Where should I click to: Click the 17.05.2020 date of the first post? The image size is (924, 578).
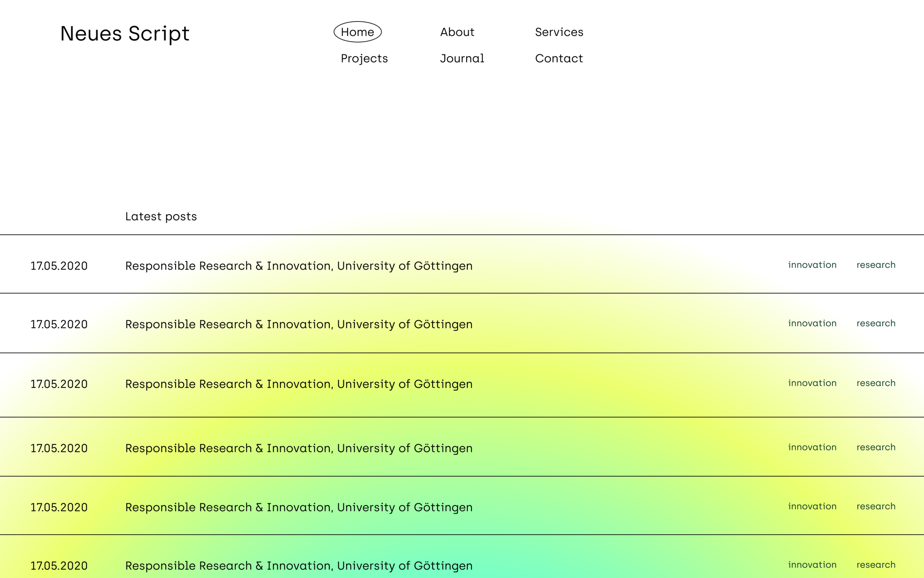(59, 266)
